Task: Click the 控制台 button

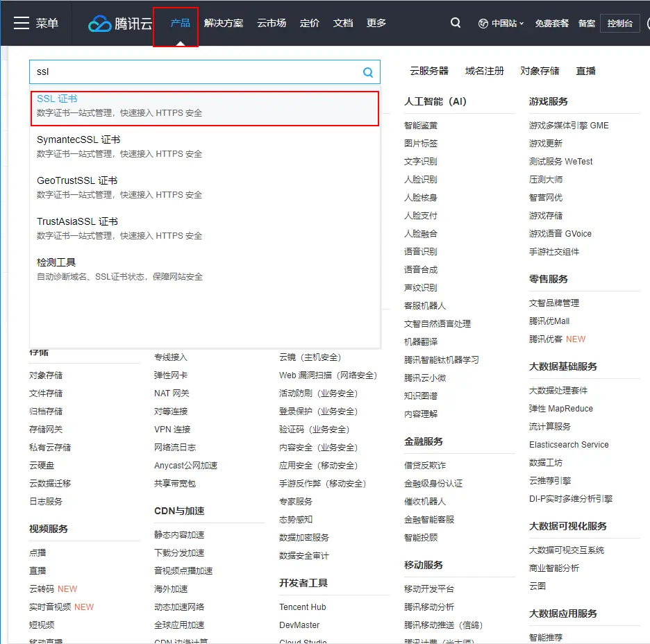Action: tap(619, 24)
